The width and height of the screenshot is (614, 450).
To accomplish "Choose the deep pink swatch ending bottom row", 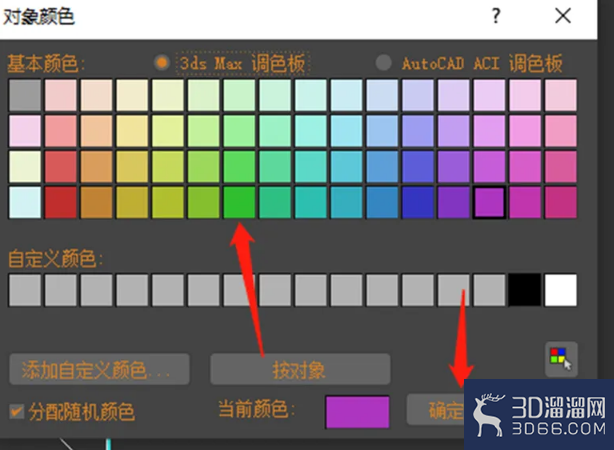I will (561, 202).
